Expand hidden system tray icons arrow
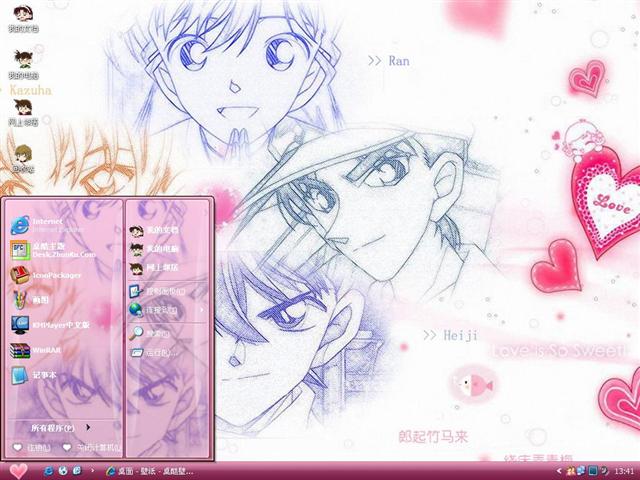The image size is (640, 480). coord(559,471)
